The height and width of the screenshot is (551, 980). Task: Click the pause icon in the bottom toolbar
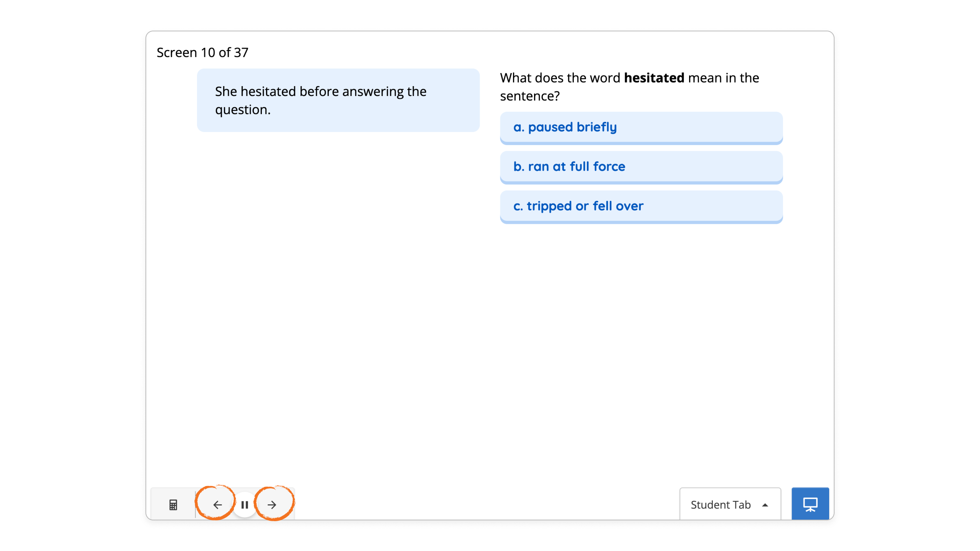point(245,504)
